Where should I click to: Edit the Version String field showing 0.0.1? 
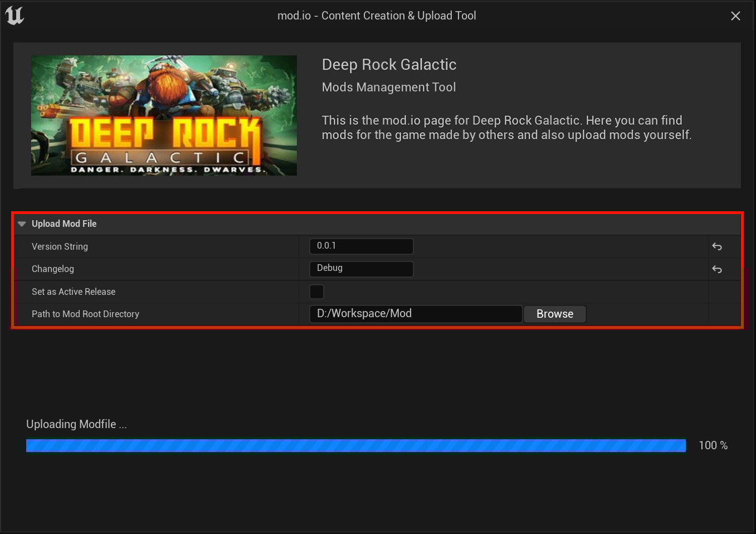point(361,246)
